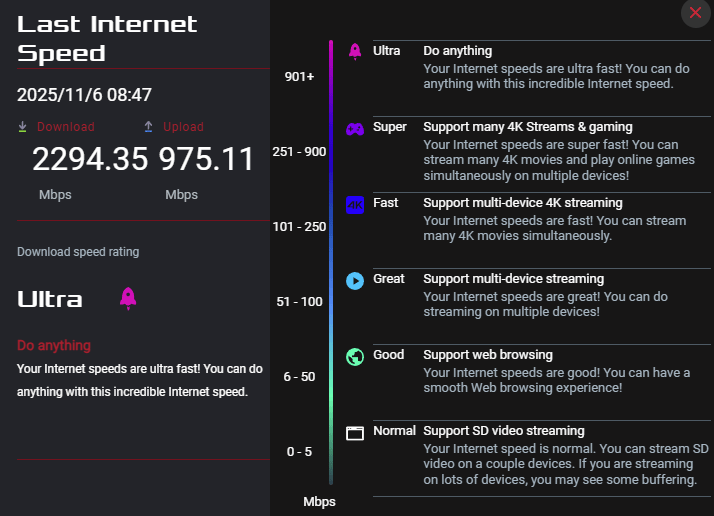Image resolution: width=714 pixels, height=516 pixels.
Task: Close the speed rating panel
Action: 695,13
